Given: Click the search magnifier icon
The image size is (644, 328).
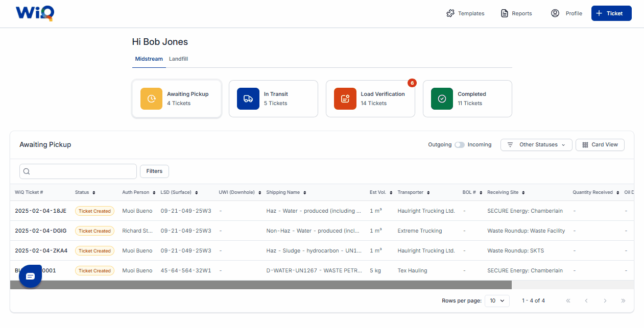Looking at the screenshot, I should click(27, 171).
